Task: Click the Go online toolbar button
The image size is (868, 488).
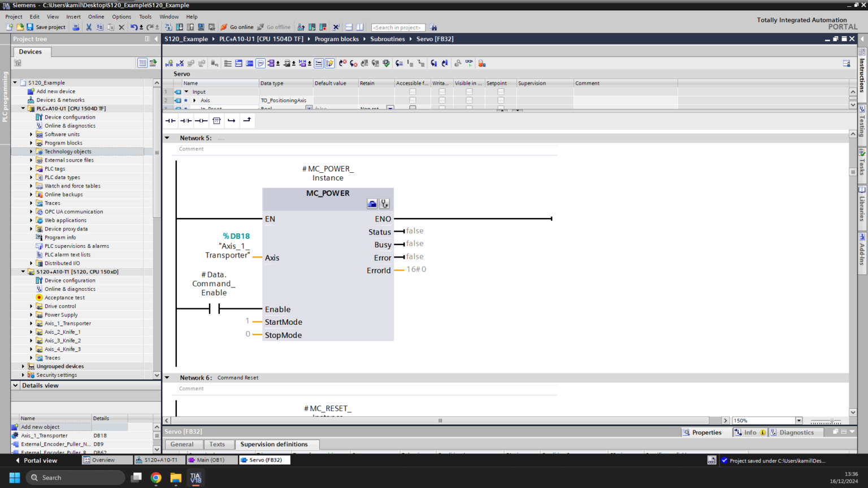Action: 237,27
